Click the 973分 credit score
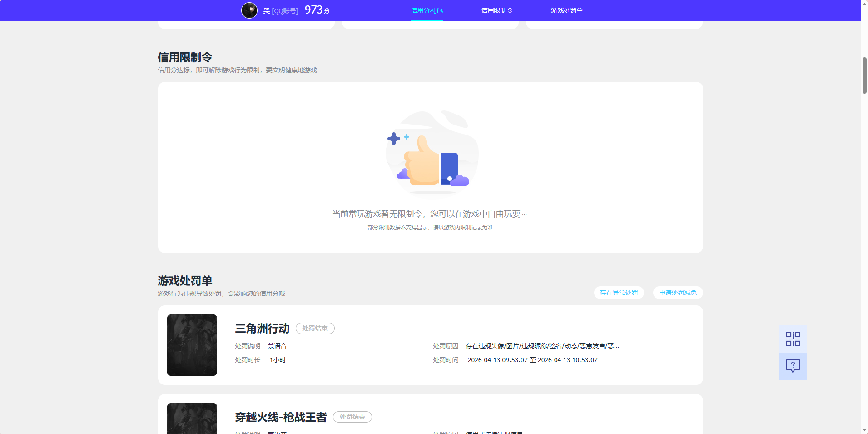The image size is (868, 434). point(317,10)
